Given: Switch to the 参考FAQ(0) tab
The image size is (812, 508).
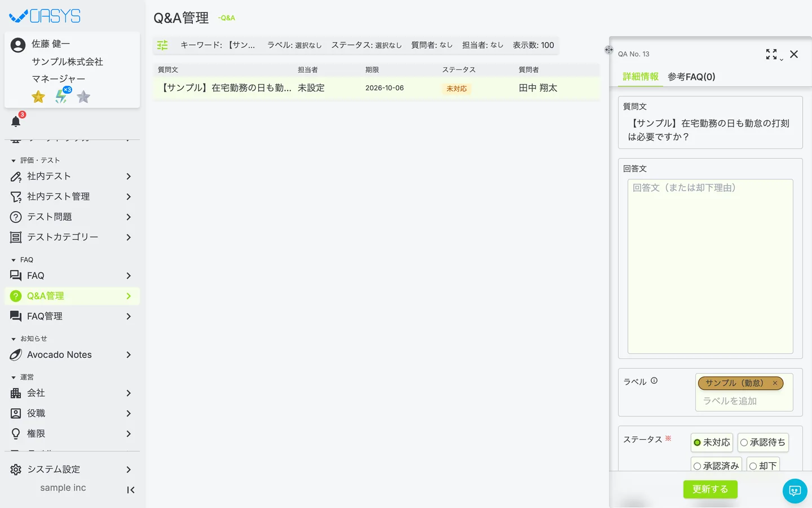Looking at the screenshot, I should 691,77.
